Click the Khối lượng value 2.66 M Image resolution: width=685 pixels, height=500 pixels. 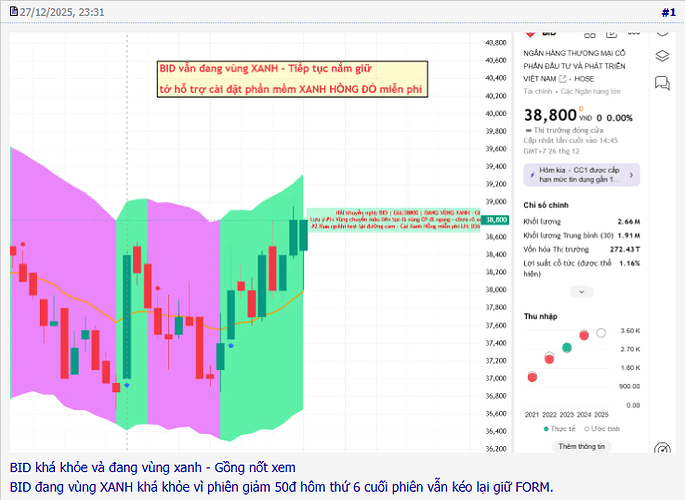click(629, 222)
